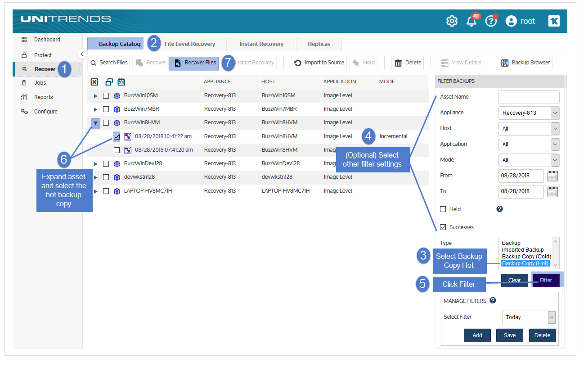Collapse the BuzzWin8HVM asset row

(x=95, y=123)
